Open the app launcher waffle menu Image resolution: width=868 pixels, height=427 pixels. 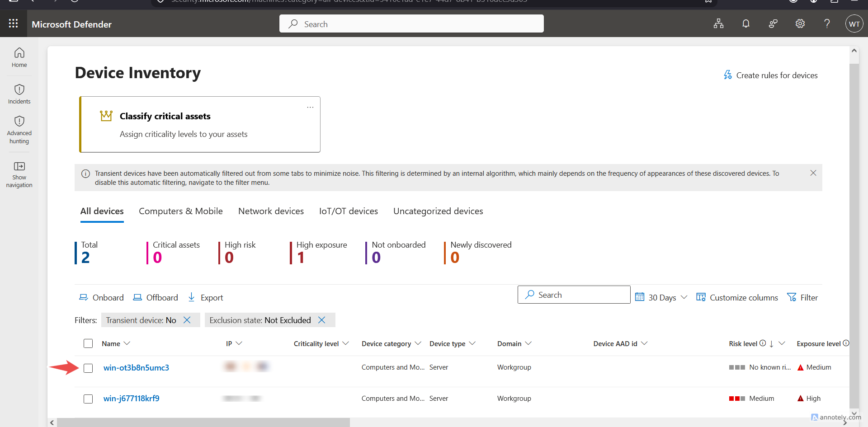tap(14, 23)
